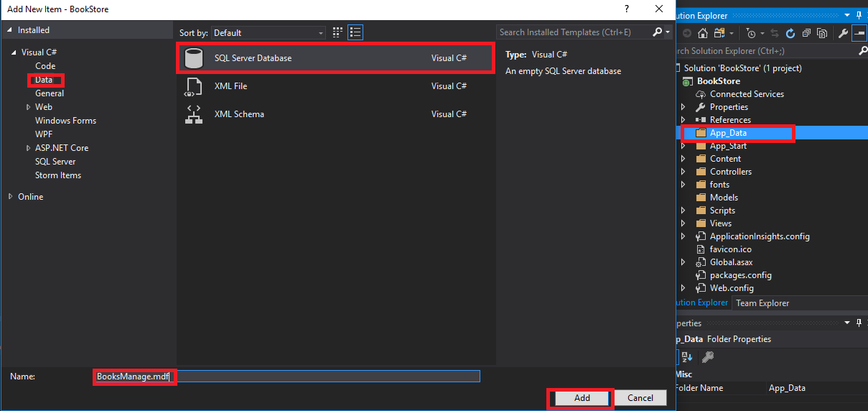Pin the Solution Explorer panel
This screenshot has height=411, width=868.
(859, 15)
